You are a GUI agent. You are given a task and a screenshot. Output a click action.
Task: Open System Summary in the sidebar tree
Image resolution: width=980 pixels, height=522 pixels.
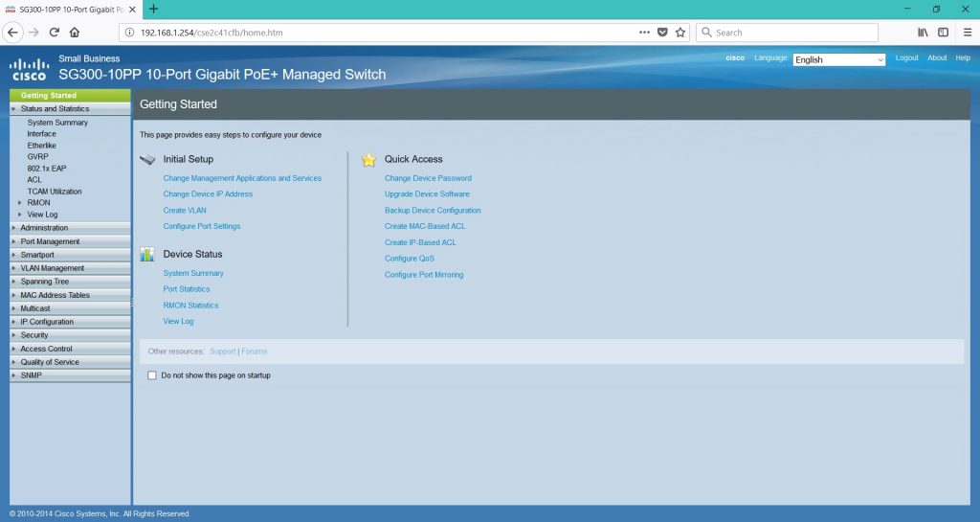coord(57,123)
